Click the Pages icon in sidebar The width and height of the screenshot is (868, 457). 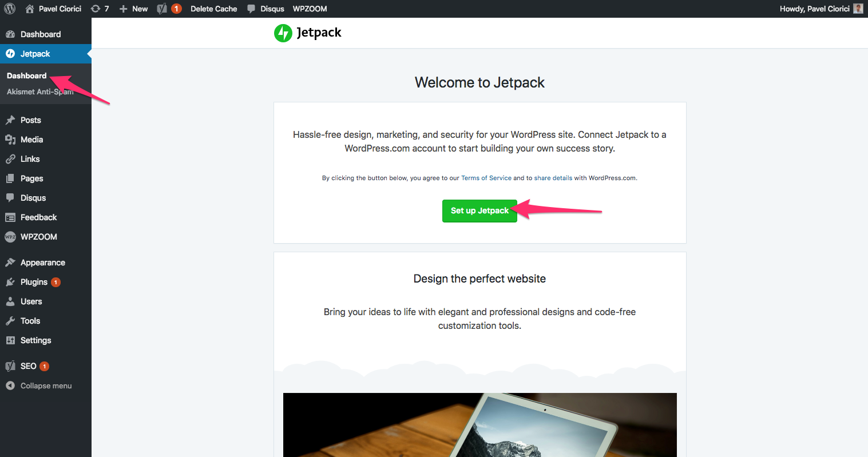tap(10, 178)
